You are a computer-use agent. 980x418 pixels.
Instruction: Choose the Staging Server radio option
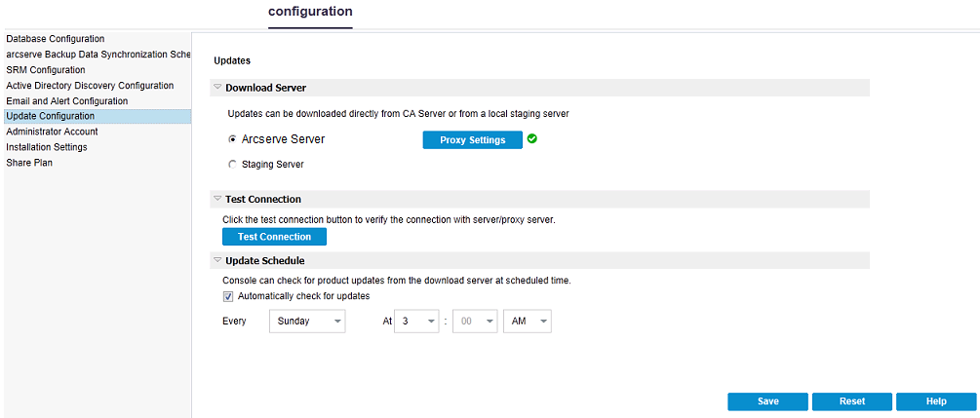[x=232, y=165]
